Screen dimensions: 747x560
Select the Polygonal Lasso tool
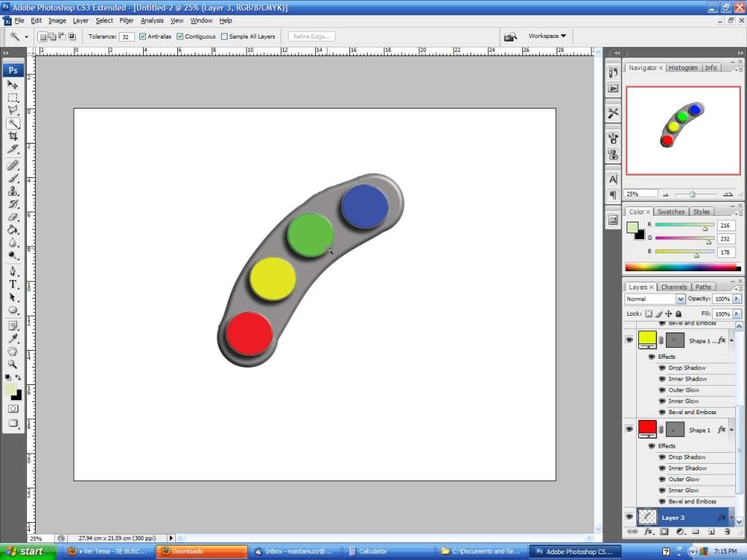click(x=13, y=110)
